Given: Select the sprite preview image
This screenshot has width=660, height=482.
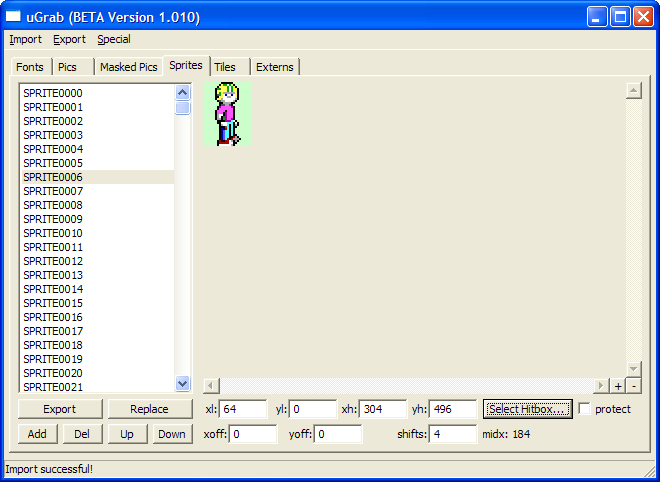Looking at the screenshot, I should [x=227, y=114].
